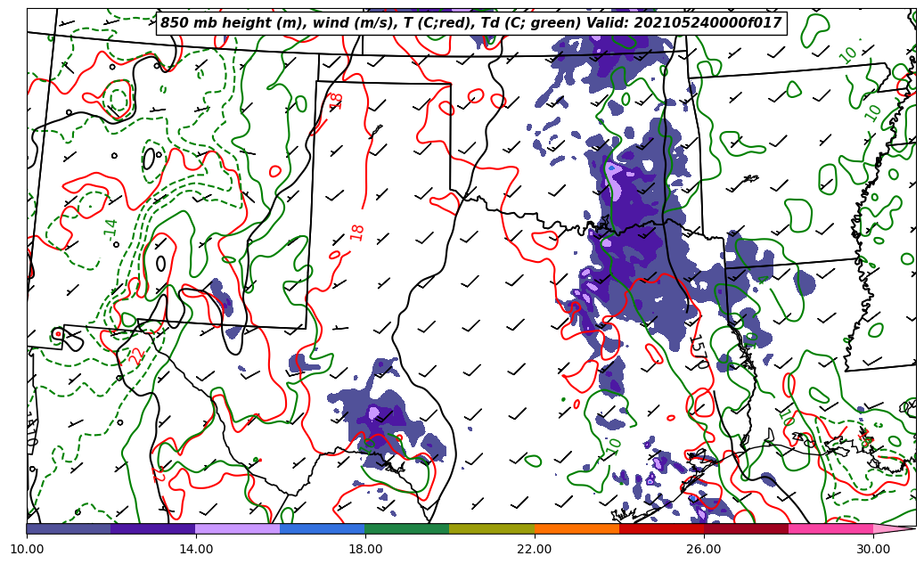Click the 30.00 colorbar tick label
Viewport: 924px width, 564px height.
(873, 549)
